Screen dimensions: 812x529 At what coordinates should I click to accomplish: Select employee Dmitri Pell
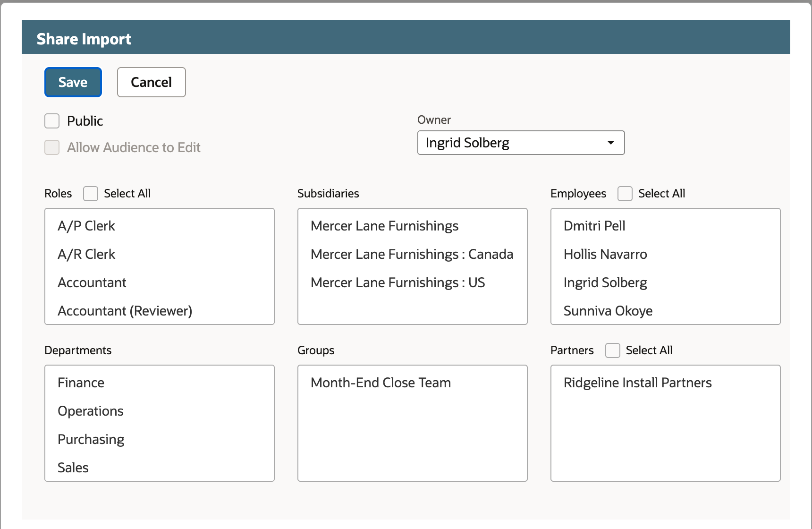(666, 226)
